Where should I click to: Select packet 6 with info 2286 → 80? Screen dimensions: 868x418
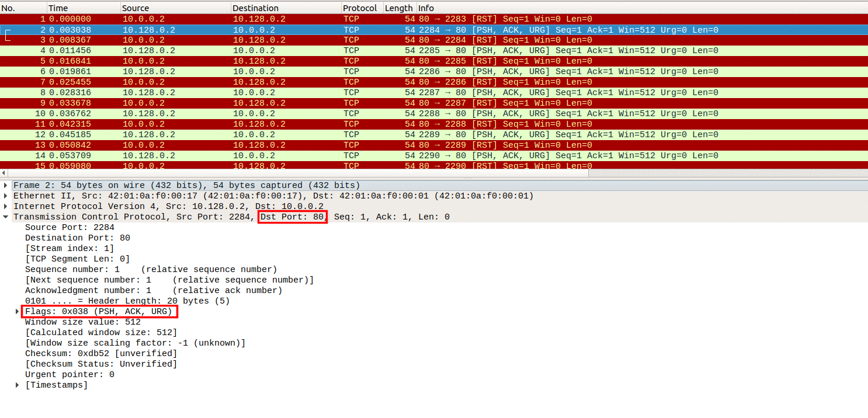(434, 72)
